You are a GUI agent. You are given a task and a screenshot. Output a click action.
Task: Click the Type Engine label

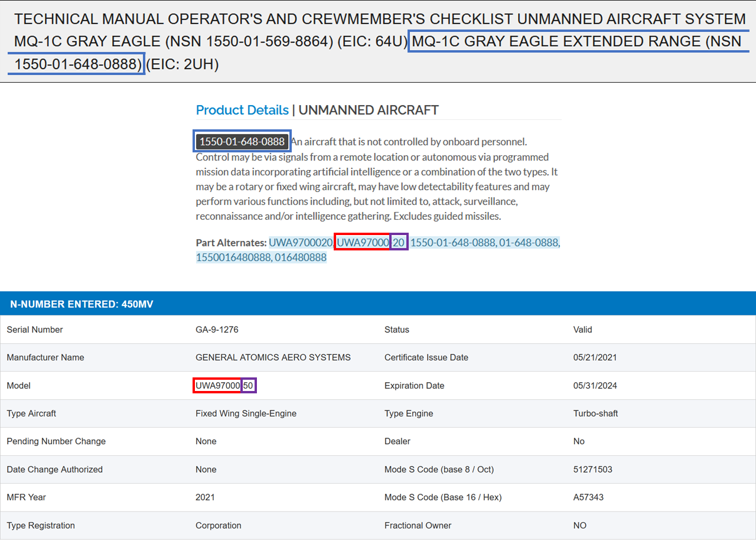click(409, 413)
